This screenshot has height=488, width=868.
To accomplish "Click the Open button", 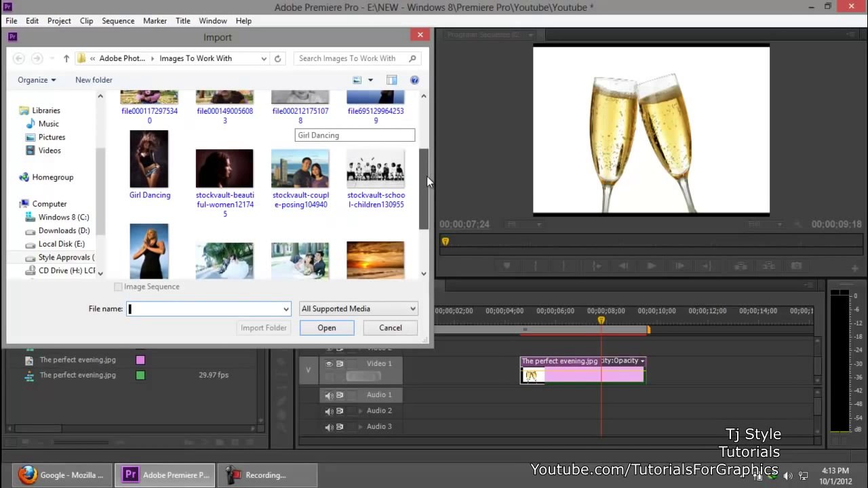I will [x=327, y=328].
